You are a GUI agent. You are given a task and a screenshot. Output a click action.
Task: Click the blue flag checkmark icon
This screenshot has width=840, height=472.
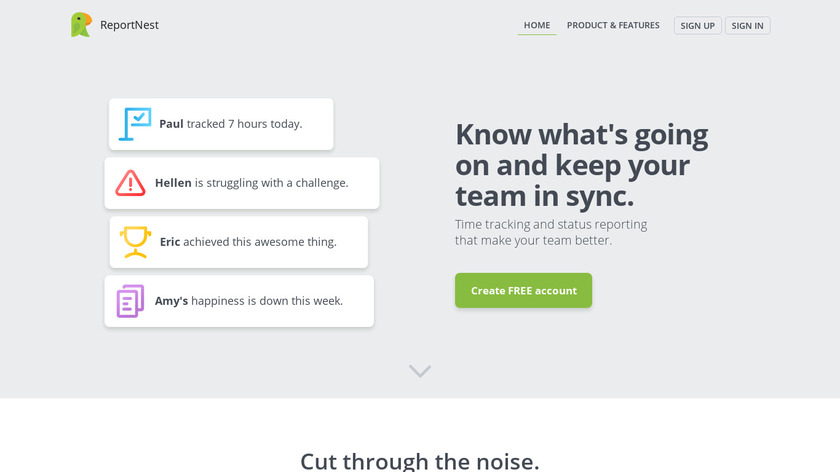click(135, 124)
